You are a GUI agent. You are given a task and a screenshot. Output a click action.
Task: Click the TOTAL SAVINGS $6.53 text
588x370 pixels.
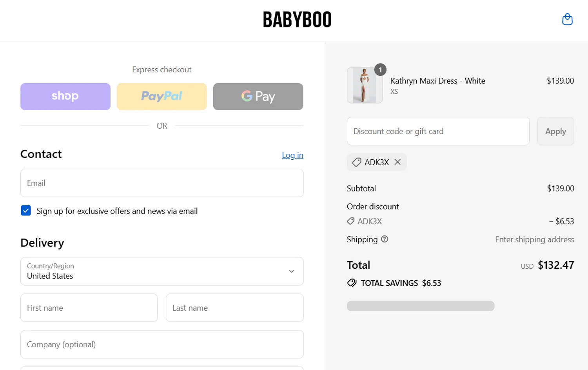pyautogui.click(x=401, y=283)
